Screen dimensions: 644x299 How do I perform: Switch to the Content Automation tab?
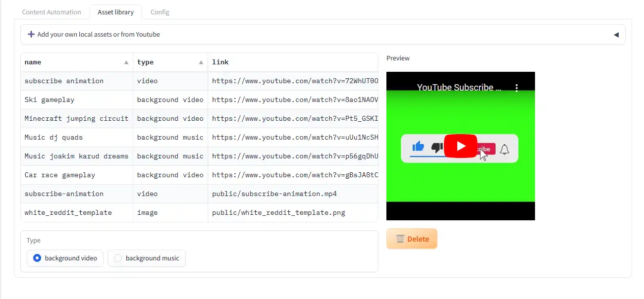(x=52, y=12)
